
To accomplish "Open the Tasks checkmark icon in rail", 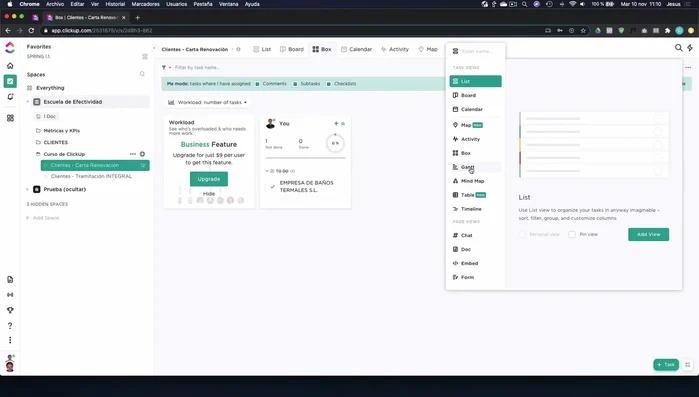I will tap(10, 81).
